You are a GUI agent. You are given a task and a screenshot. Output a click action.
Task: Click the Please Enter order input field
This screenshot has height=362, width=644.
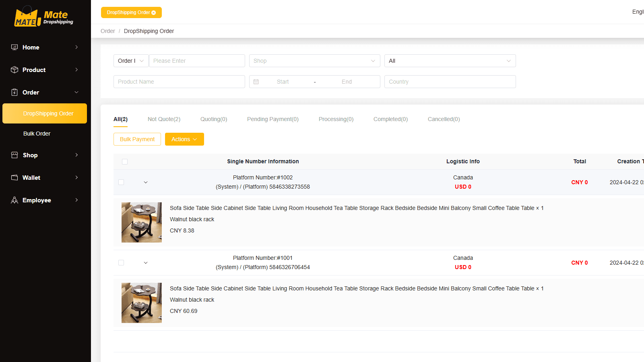click(197, 61)
